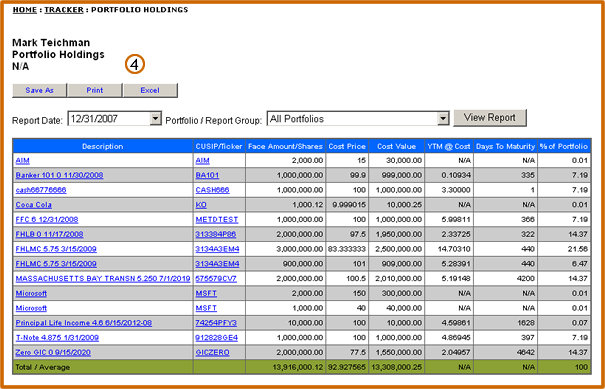The image size is (605, 389).
Task: Select the 21.56 percent of portfolio cell
Action: click(564, 249)
